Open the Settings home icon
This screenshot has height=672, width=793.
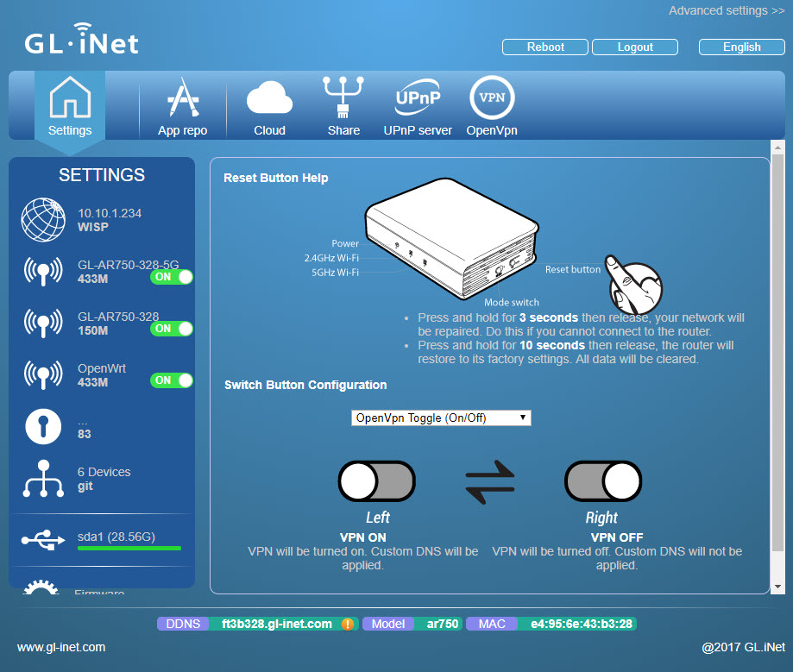(x=70, y=97)
